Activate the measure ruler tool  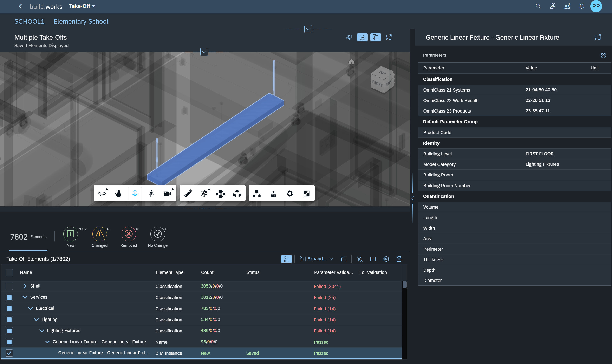pos(188,193)
